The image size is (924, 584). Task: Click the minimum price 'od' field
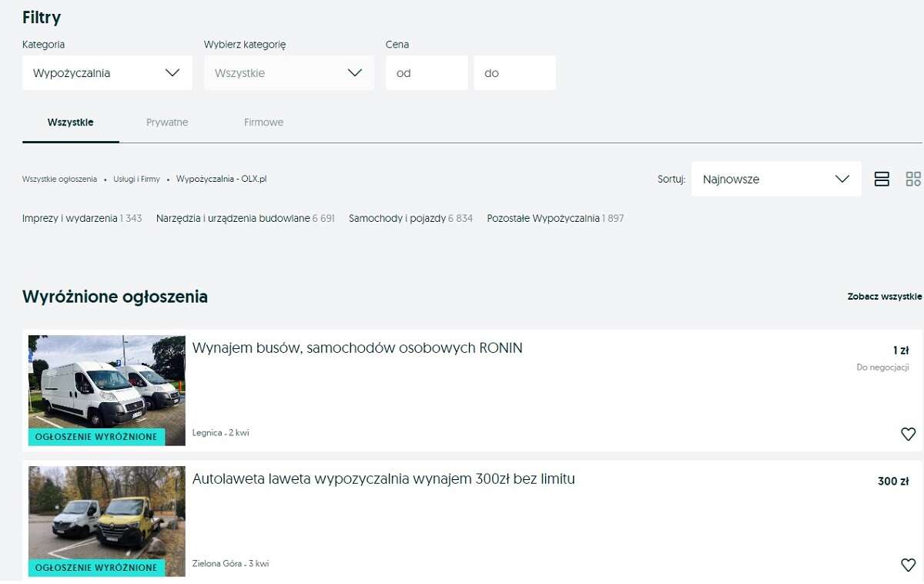[x=427, y=73]
